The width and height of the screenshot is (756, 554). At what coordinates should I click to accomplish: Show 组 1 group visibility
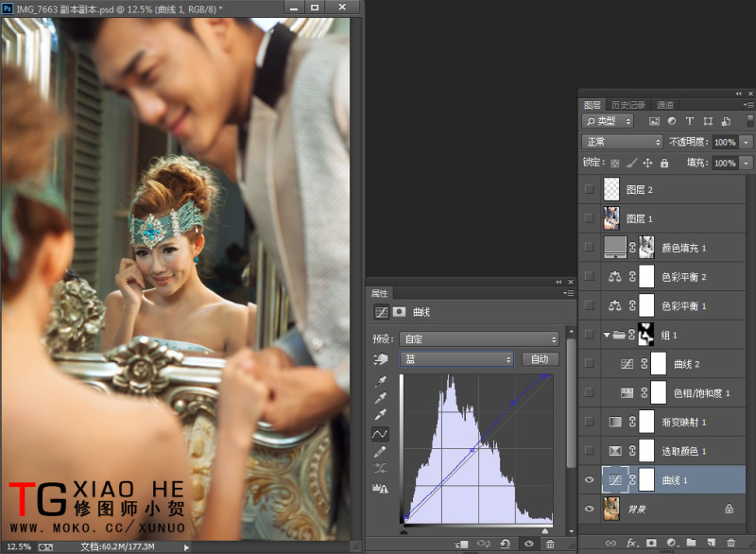589,334
